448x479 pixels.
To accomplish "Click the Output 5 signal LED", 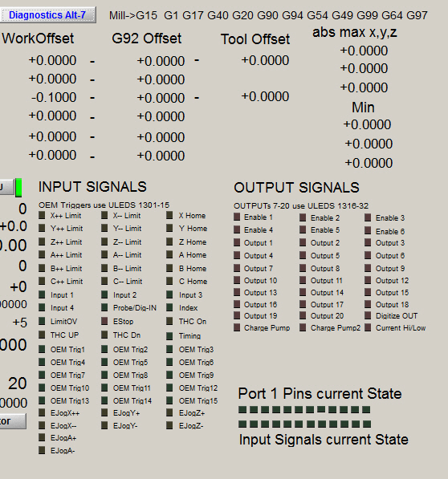I will (303, 255).
